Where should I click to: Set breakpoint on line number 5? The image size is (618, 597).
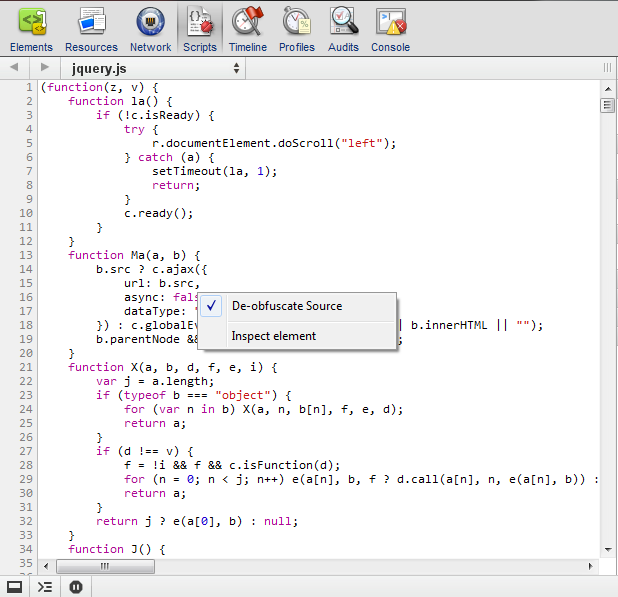click(29, 143)
